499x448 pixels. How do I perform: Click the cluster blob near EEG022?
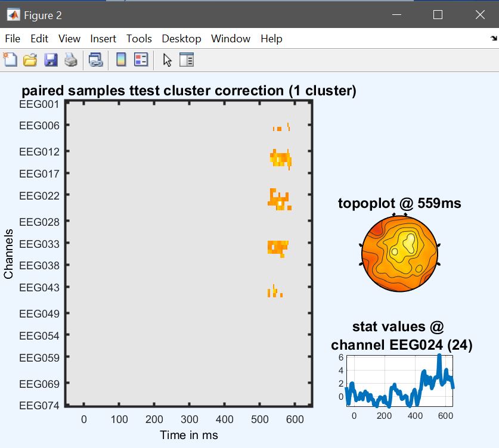(x=280, y=200)
